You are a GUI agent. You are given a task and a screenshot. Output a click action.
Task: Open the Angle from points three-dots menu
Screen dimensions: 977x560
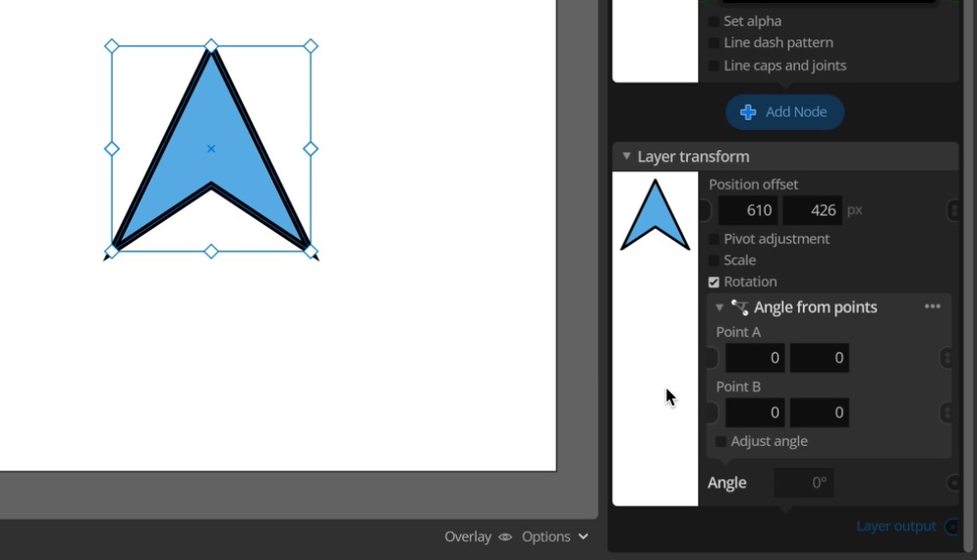(x=932, y=307)
